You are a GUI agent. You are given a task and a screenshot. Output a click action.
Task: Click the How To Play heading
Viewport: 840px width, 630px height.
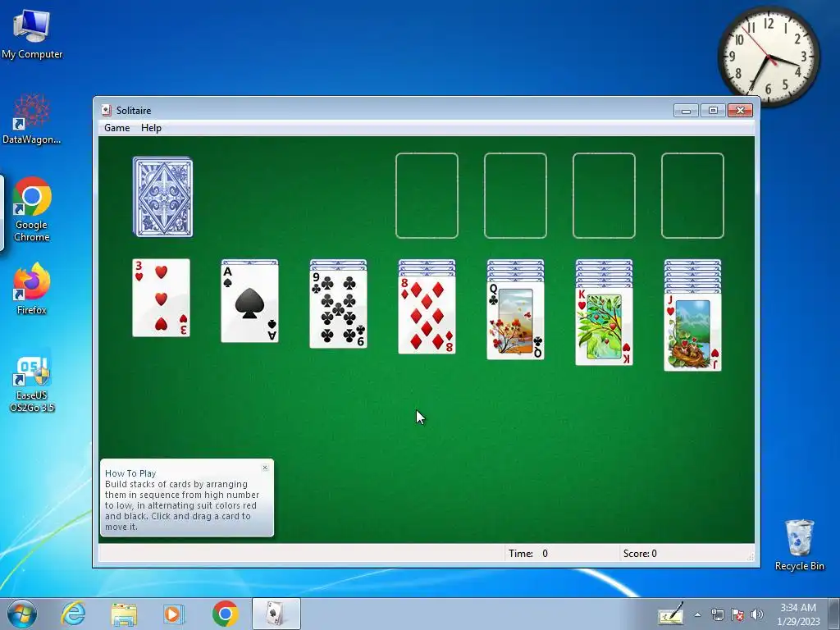[x=130, y=473]
